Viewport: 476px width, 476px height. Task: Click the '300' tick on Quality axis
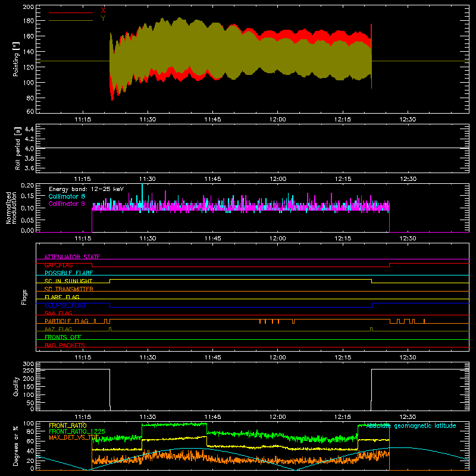tap(28, 364)
